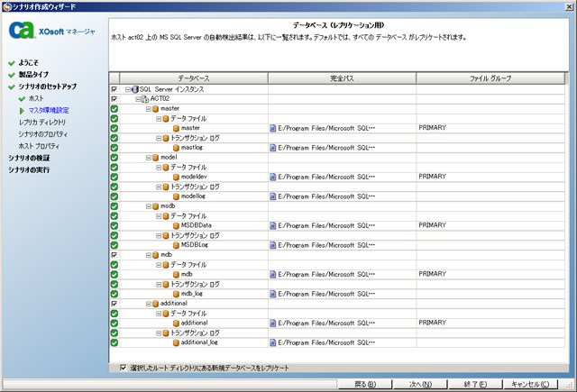Click the modeldev file icon

[x=176, y=177]
